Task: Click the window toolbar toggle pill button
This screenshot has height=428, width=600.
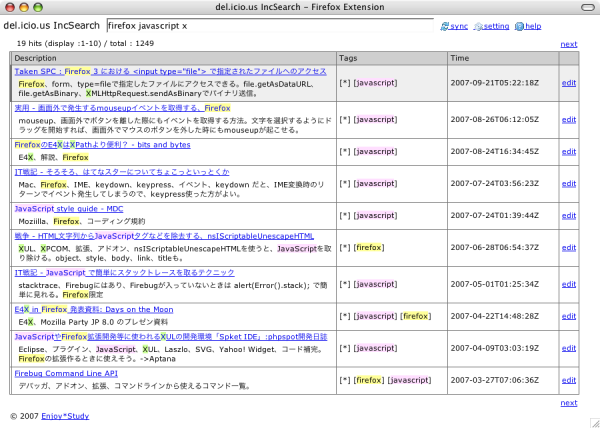Action: pyautogui.click(x=587, y=7)
